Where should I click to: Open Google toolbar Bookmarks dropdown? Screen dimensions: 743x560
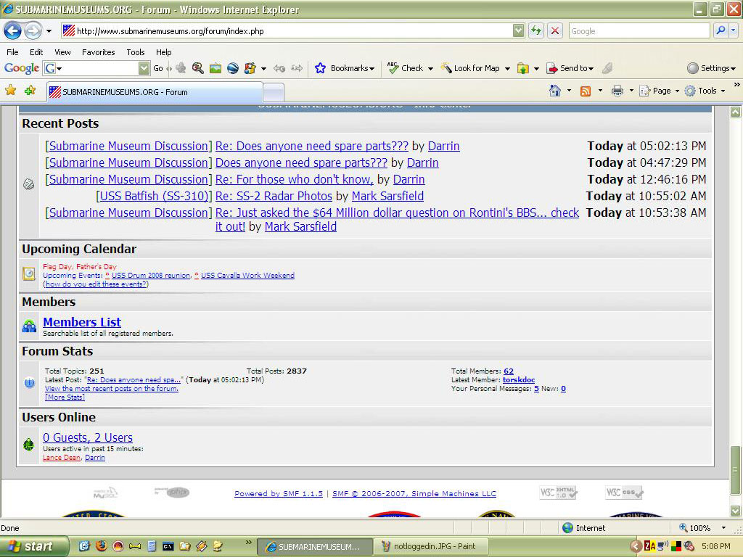345,68
